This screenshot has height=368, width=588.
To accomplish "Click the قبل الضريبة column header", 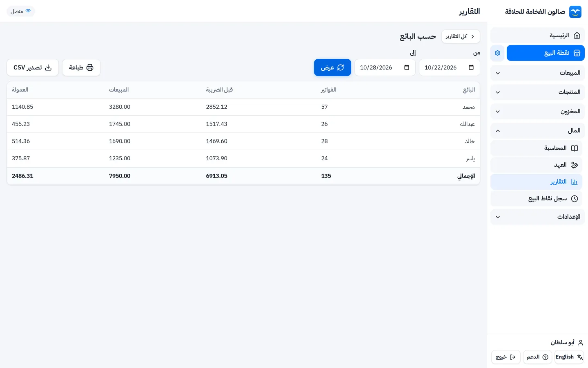I will coord(219,90).
